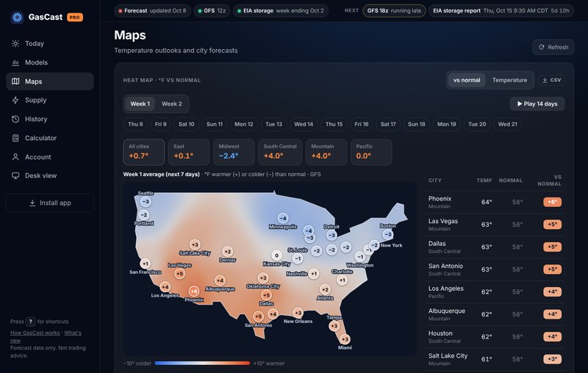Click the Salt Lake City +3 map marker

tap(195, 245)
